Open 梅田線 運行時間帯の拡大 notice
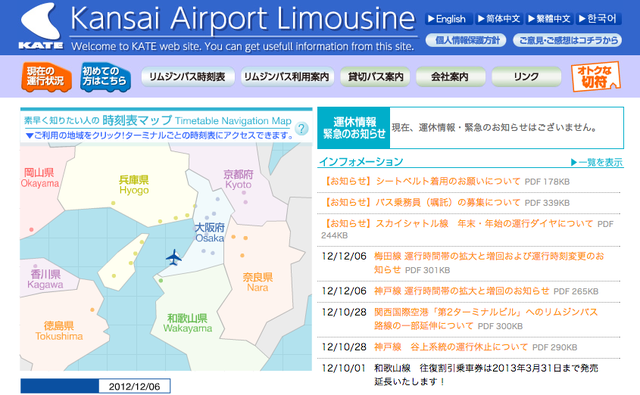 [489, 263]
